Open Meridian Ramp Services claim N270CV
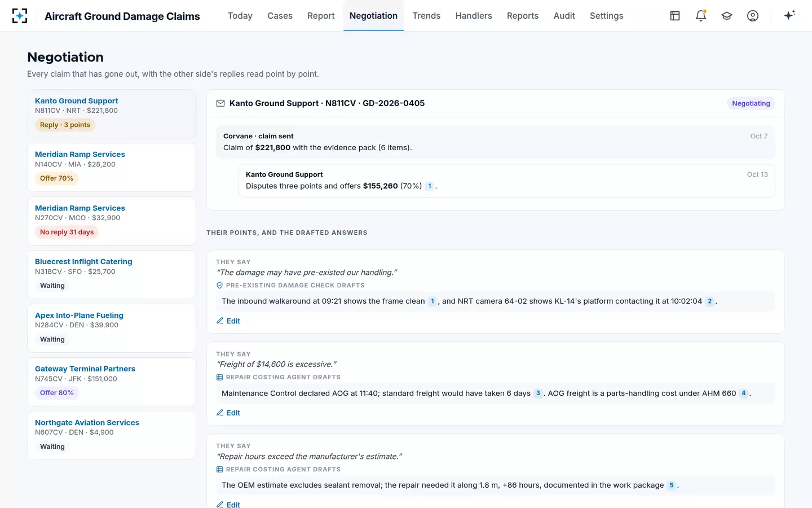This screenshot has height=508, width=812. 112,221
